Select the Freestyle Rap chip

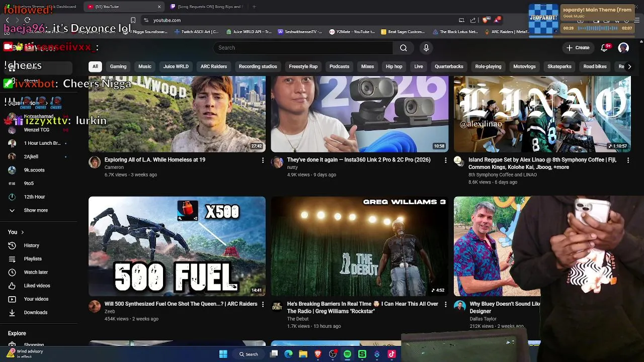303,66
